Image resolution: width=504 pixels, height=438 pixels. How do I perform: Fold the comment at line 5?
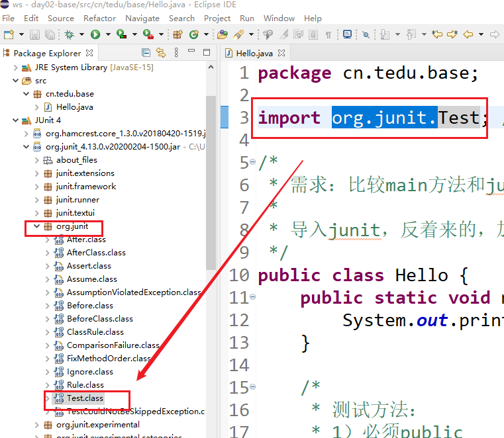(x=252, y=162)
